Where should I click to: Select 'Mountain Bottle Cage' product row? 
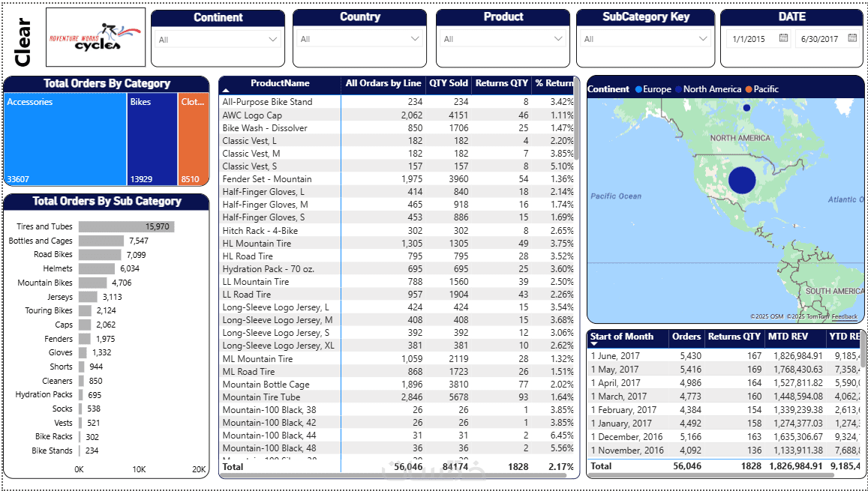click(397, 385)
